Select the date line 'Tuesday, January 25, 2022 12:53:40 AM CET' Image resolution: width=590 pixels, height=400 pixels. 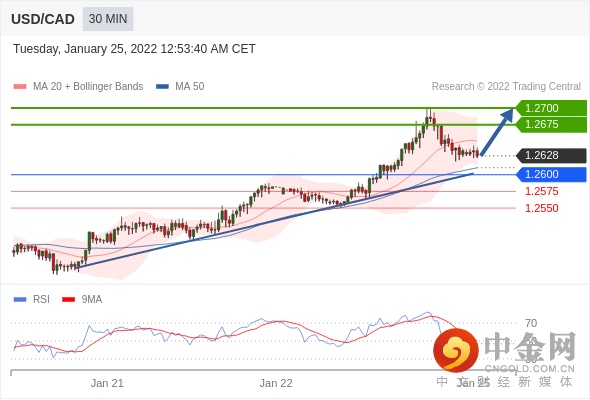[x=134, y=49]
